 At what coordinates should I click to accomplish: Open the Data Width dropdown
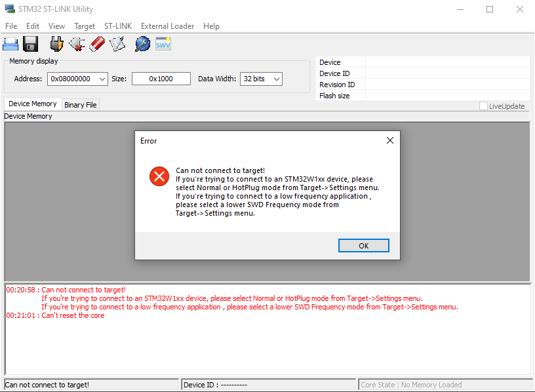277,79
